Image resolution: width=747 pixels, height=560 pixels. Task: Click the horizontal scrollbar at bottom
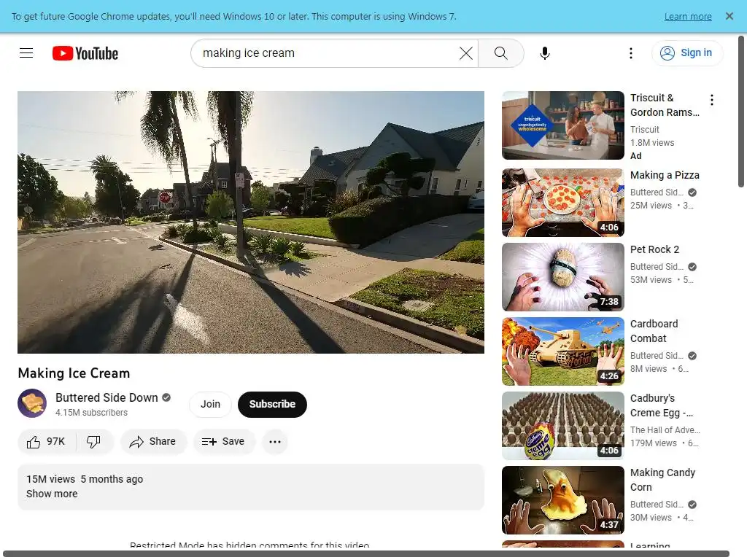[366, 554]
